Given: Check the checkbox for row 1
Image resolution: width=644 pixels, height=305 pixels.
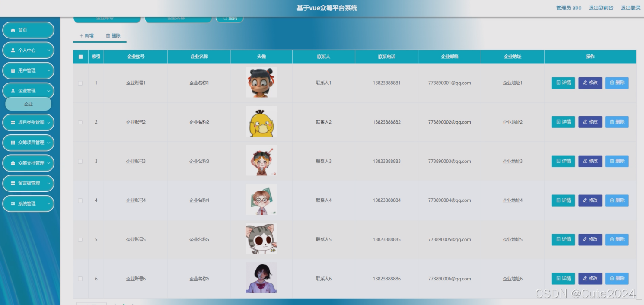Looking at the screenshot, I should 80,83.
